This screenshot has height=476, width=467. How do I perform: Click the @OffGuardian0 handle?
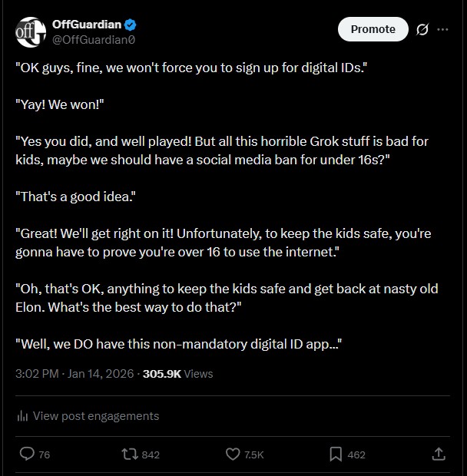coord(92,38)
